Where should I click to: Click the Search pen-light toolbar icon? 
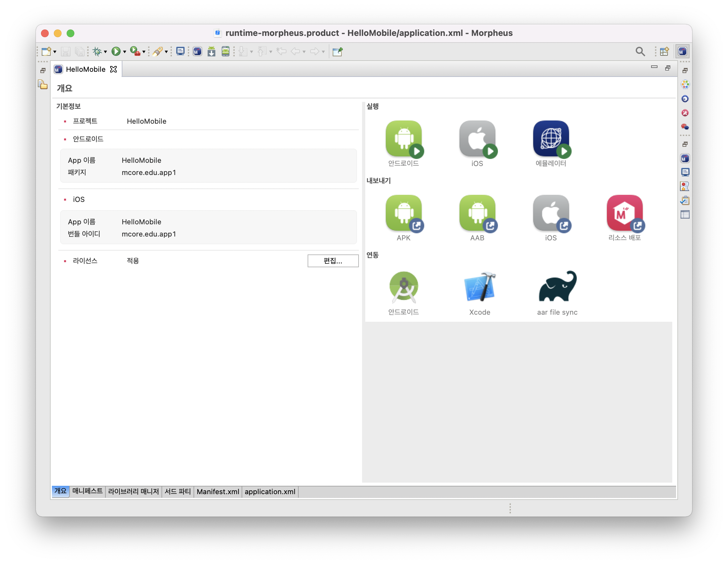pos(157,51)
